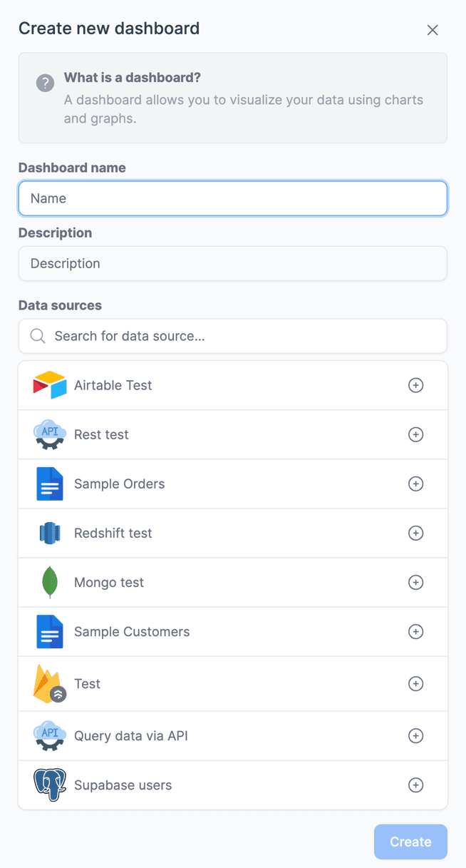Click the Rest test API gear icon
466x868 pixels.
(x=48, y=434)
